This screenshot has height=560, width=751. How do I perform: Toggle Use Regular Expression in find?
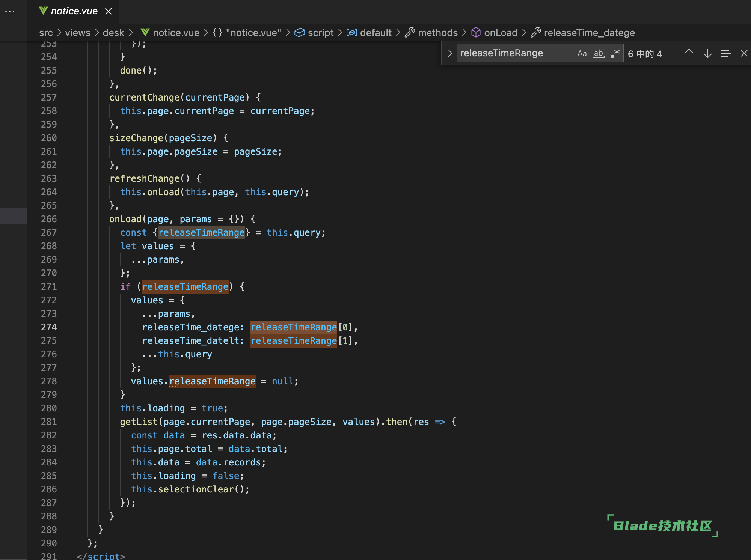point(615,53)
